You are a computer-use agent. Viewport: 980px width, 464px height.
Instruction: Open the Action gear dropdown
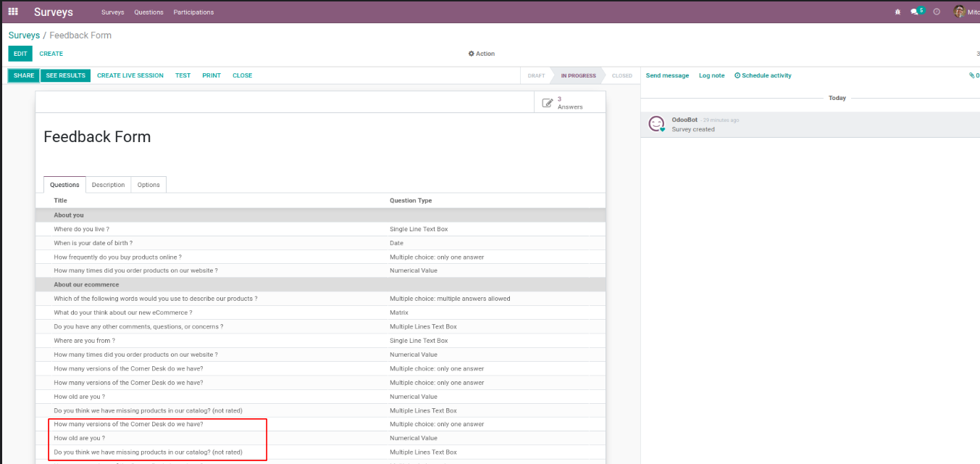pos(482,54)
